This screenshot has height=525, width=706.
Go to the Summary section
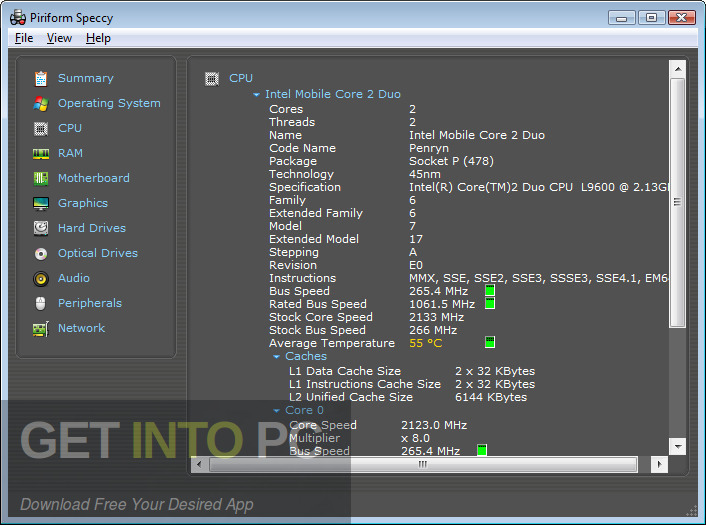point(86,78)
